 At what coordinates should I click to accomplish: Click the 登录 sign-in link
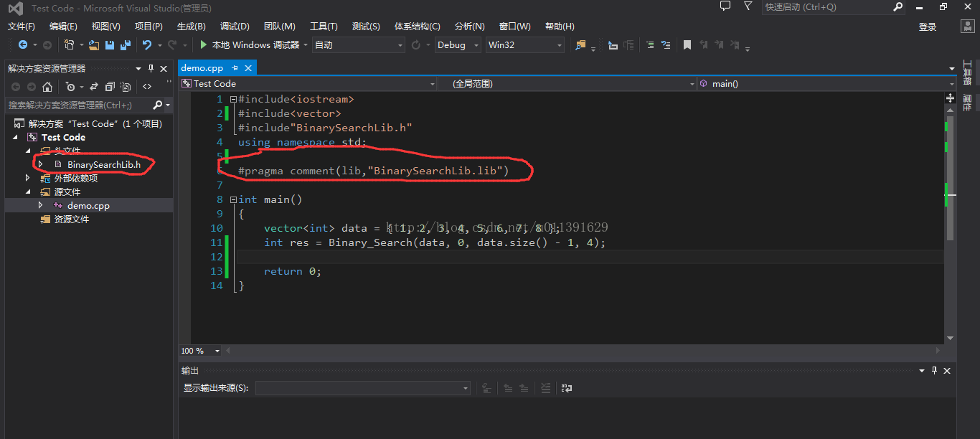[928, 27]
